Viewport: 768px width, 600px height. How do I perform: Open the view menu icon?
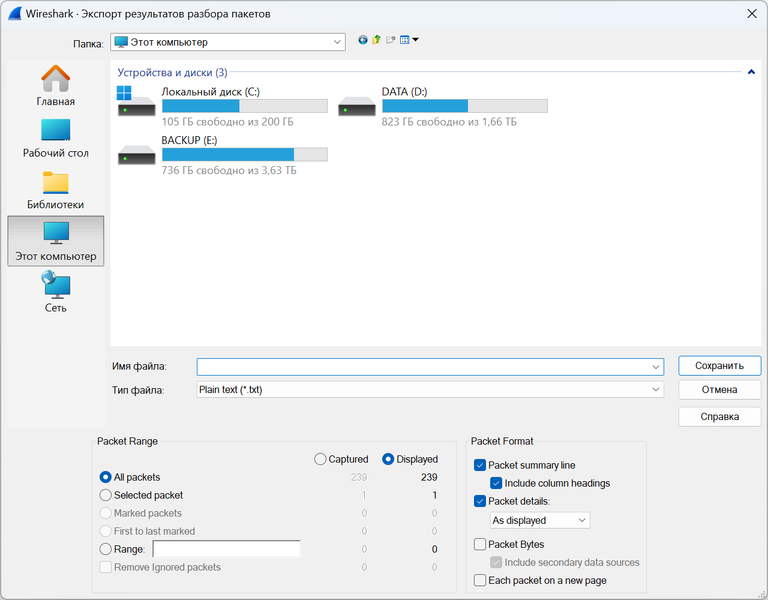coord(405,40)
